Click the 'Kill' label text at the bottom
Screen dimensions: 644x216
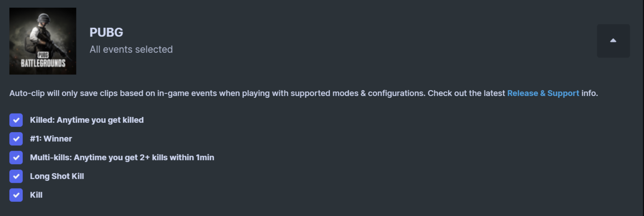pos(36,195)
